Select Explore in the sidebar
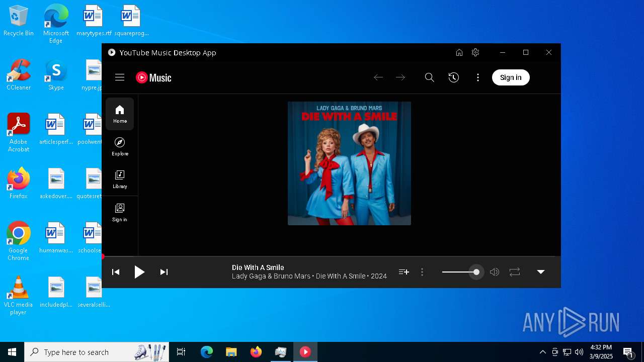Viewport: 644px width, 362px height. pyautogui.click(x=120, y=147)
